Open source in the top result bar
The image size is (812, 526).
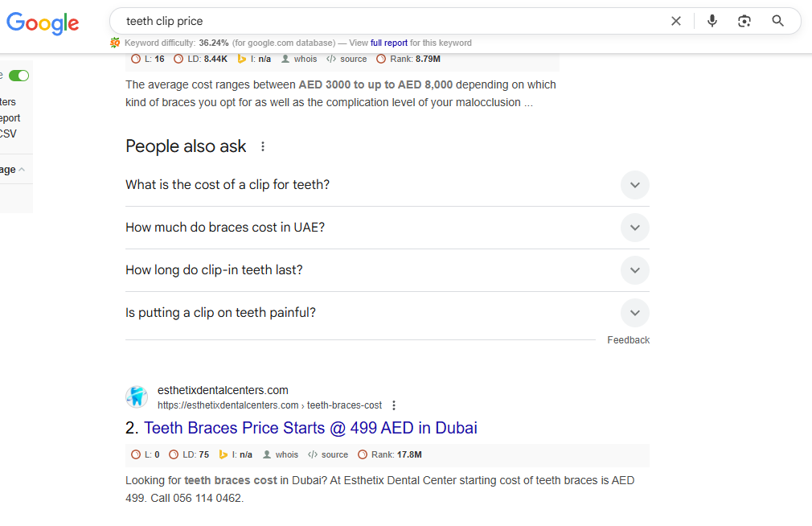(x=347, y=59)
